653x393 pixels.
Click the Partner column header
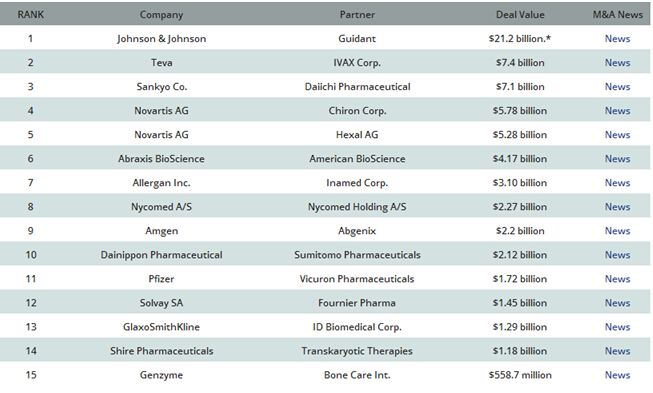point(357,15)
